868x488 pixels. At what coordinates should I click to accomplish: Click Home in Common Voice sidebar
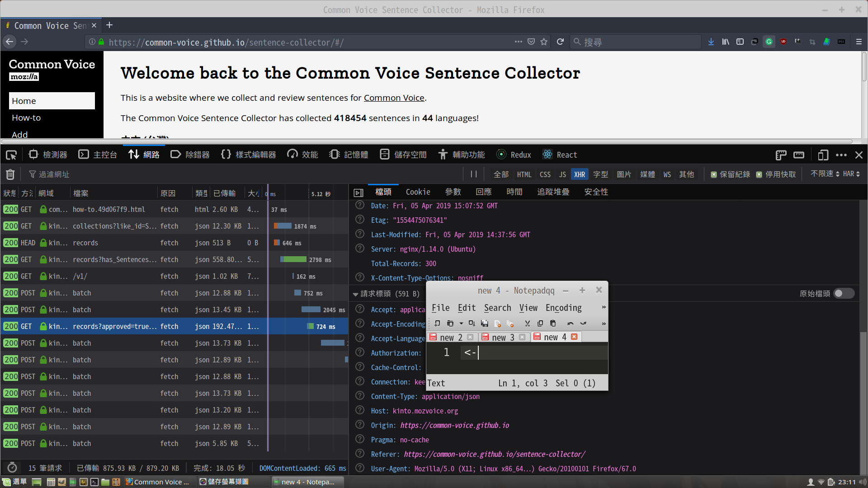tap(52, 101)
